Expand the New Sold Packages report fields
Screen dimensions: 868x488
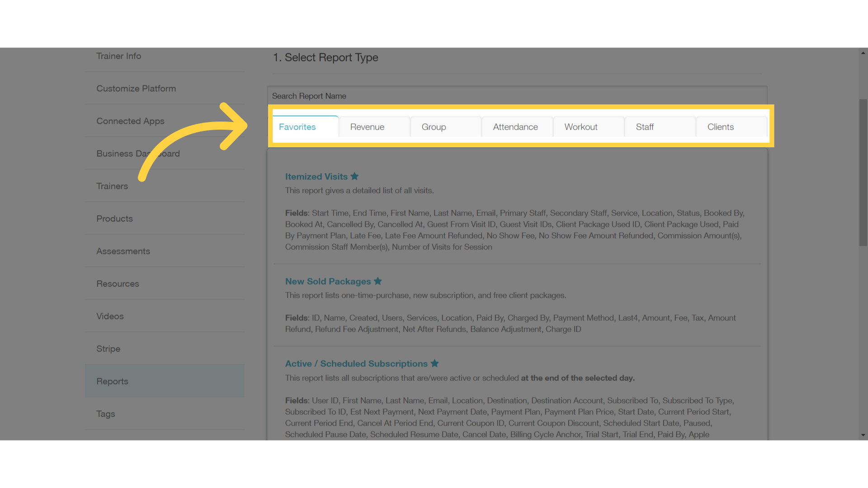pos(328,281)
